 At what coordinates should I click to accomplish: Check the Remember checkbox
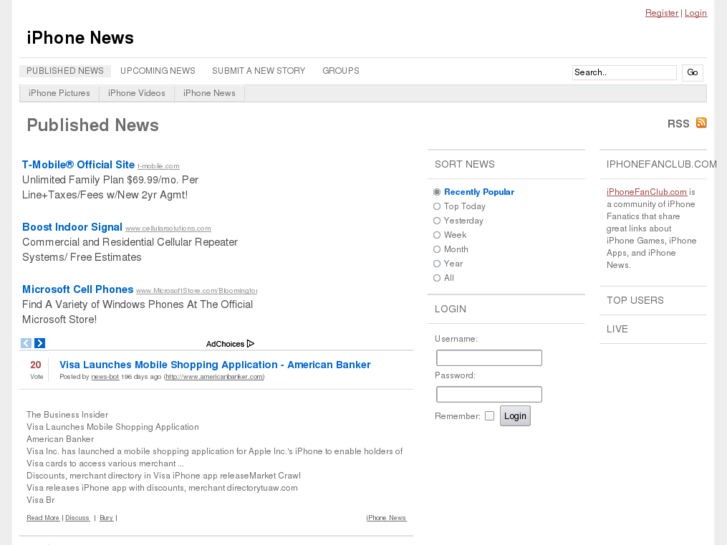point(490,416)
